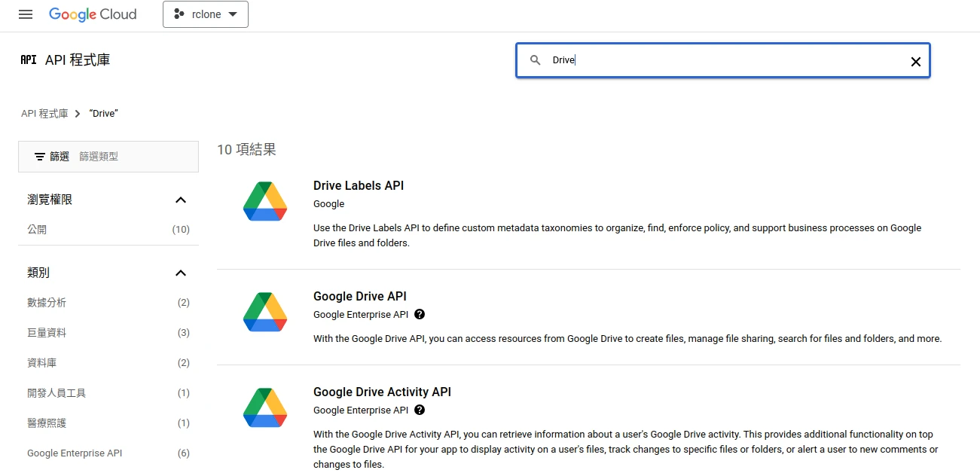Screen dimensions: 980x476
Task: Click the filter list icon
Action: 40,157
